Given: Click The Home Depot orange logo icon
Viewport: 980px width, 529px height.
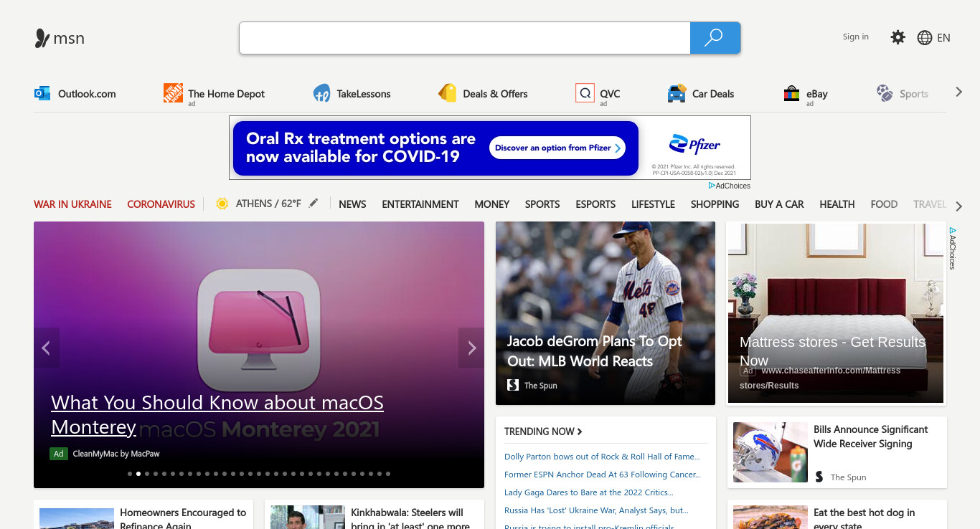Looking at the screenshot, I should pyautogui.click(x=173, y=93).
